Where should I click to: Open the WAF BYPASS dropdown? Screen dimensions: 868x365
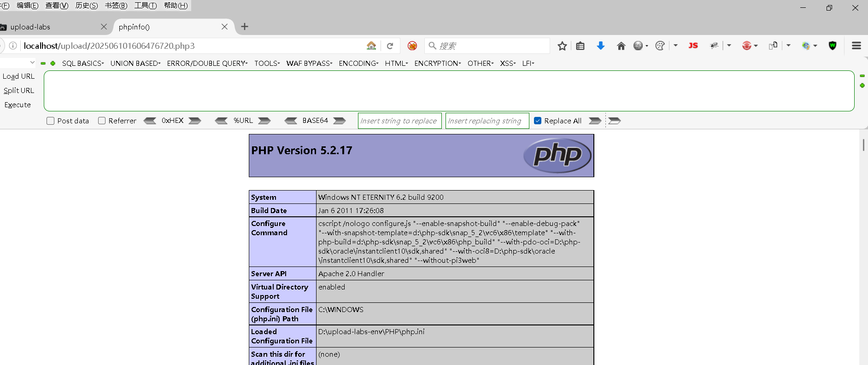click(309, 64)
